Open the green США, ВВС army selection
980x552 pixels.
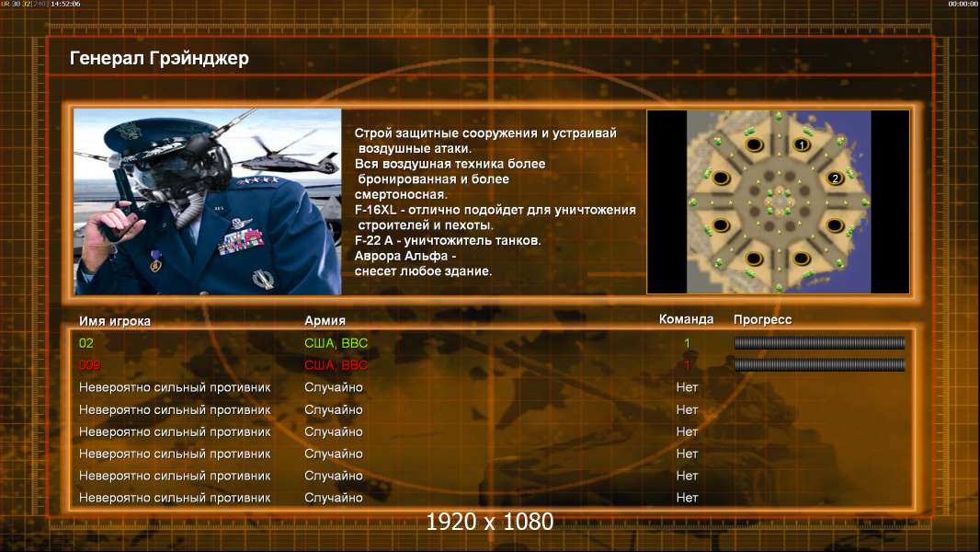click(336, 343)
